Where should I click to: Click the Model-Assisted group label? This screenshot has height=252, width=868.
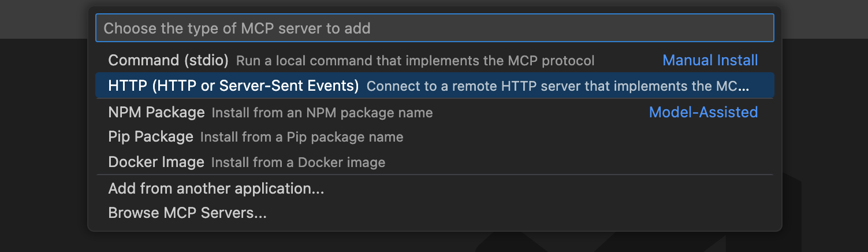pos(703,112)
